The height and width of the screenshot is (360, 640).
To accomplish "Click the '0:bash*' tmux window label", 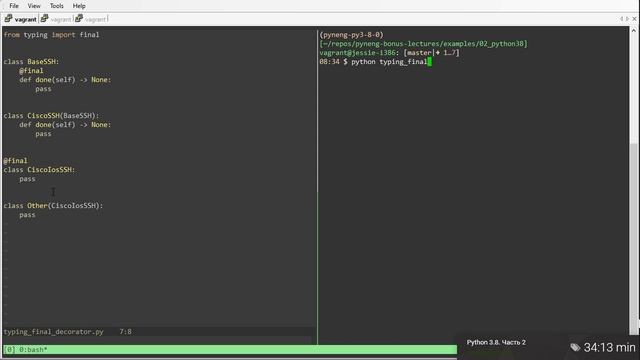I will tap(33, 349).
